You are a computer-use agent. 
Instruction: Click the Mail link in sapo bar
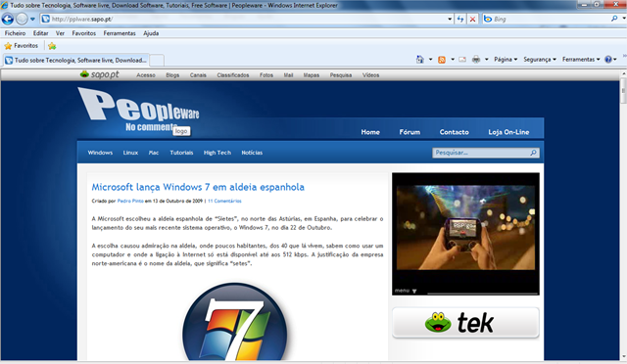pos(288,75)
